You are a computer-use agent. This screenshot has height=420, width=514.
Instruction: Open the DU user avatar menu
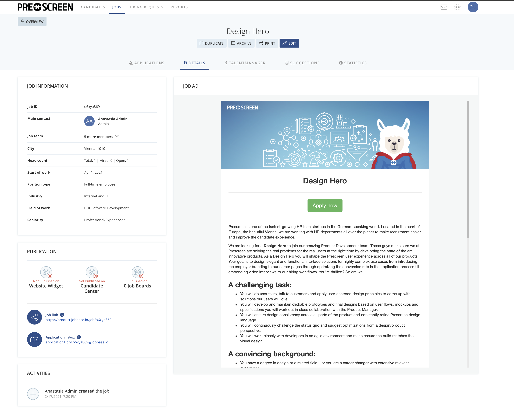[x=473, y=7]
